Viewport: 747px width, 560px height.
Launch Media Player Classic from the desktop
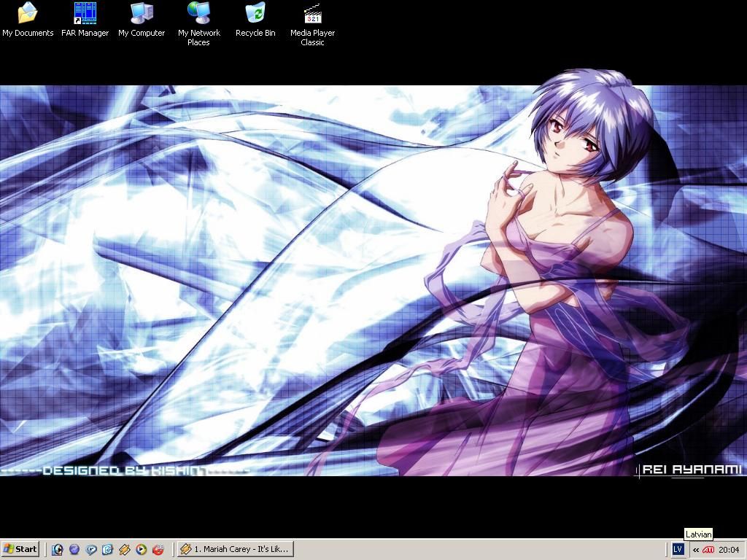click(x=312, y=24)
